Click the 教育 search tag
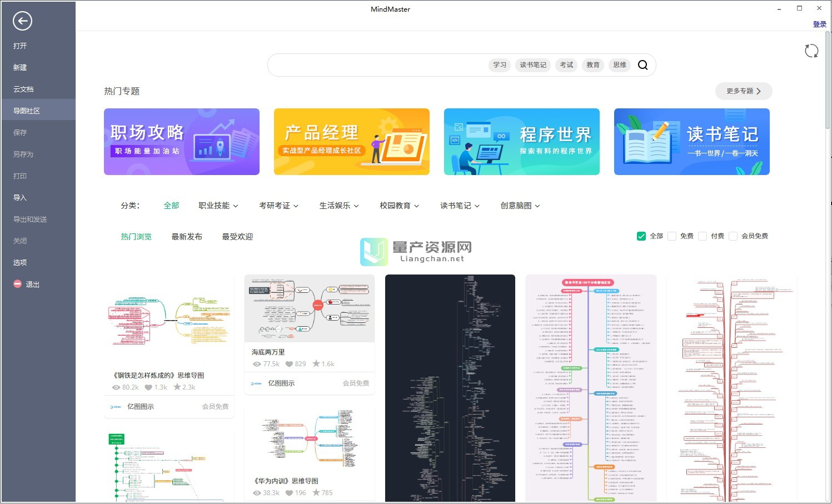832x504 pixels. point(593,65)
